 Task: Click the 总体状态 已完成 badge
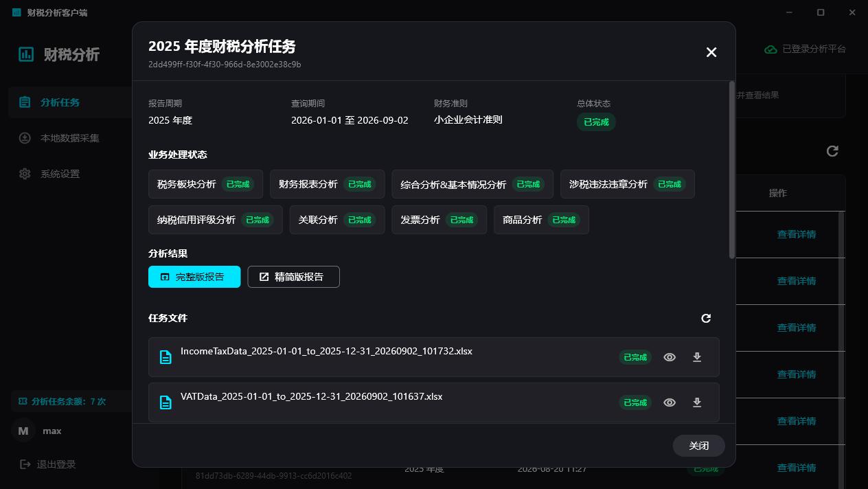coord(596,122)
